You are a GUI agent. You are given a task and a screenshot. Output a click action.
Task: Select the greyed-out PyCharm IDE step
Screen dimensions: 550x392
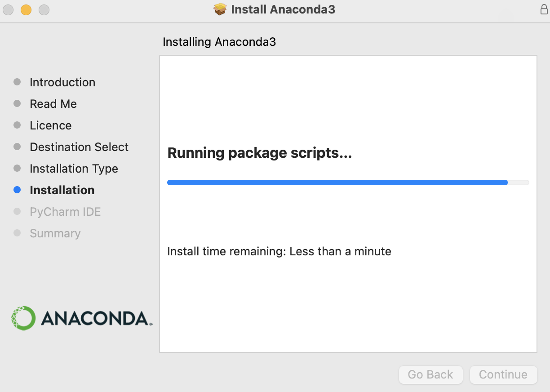[65, 212]
